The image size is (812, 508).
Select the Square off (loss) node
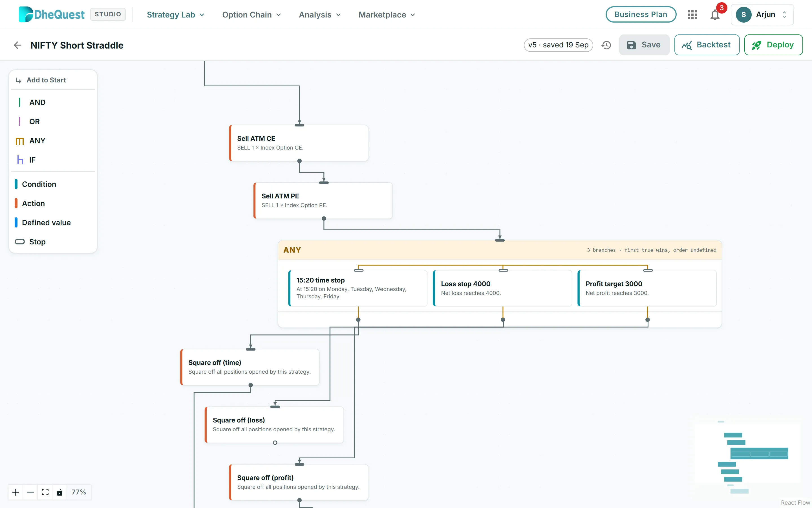click(274, 425)
